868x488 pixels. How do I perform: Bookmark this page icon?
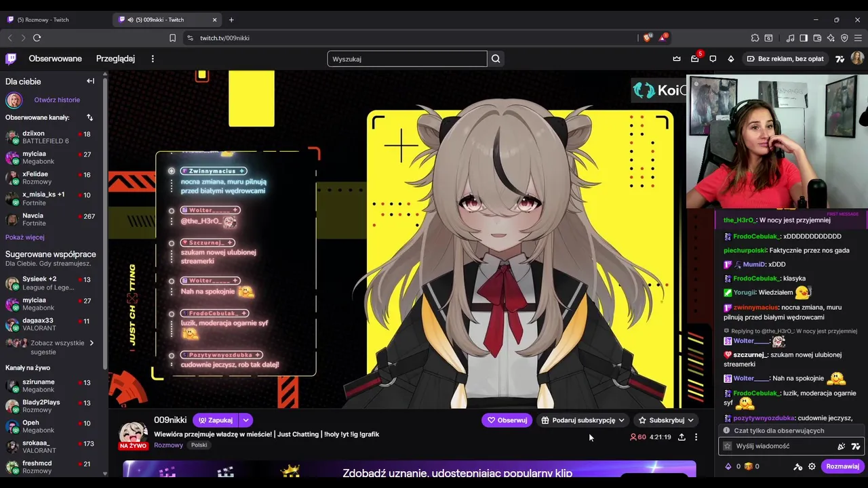(172, 38)
